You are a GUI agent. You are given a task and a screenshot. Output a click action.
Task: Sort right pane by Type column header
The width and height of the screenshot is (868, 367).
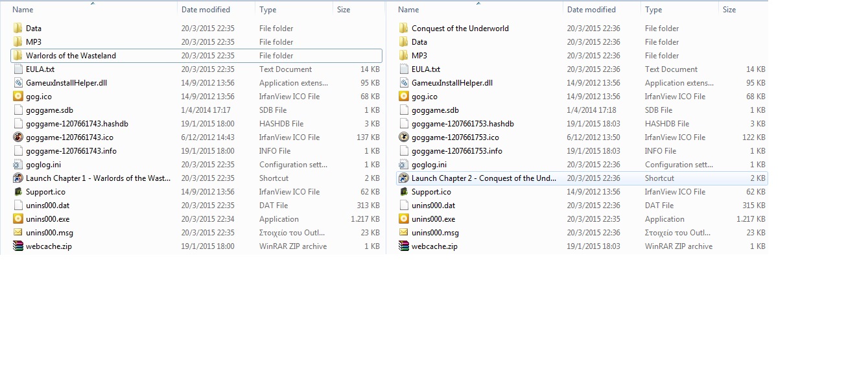(x=653, y=10)
